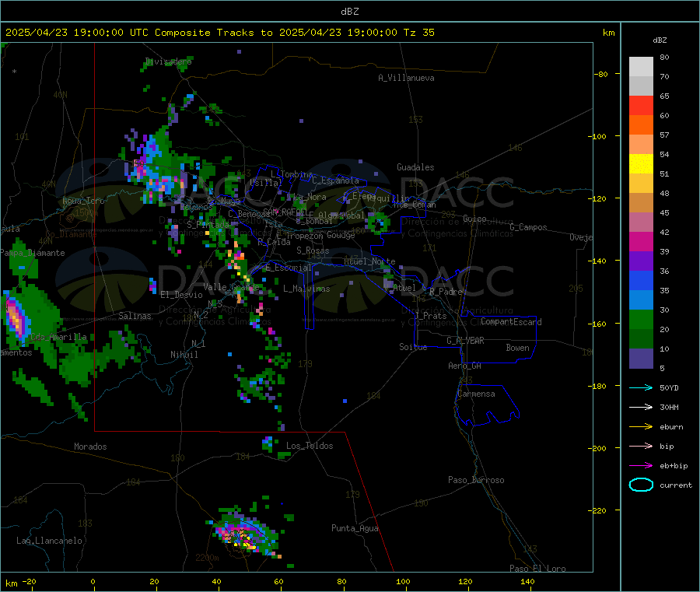
Task: Select the 45-48 dBZ brown-orange swatch
Action: click(641, 203)
